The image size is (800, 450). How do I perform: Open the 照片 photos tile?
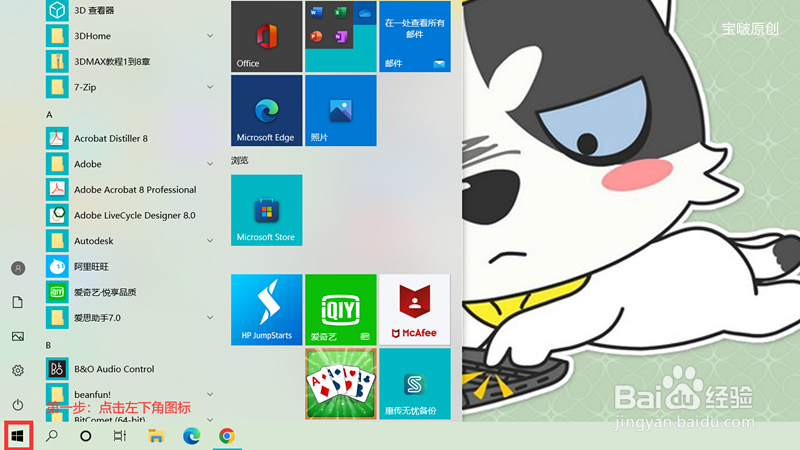point(341,110)
